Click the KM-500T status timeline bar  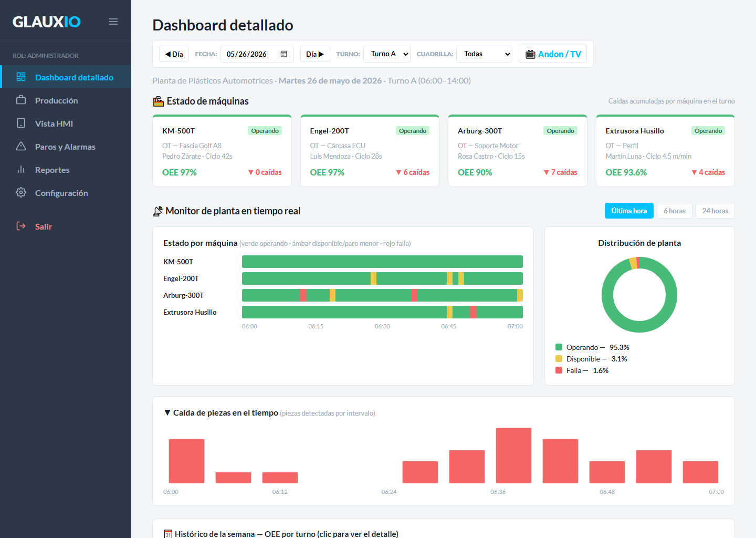(382, 262)
